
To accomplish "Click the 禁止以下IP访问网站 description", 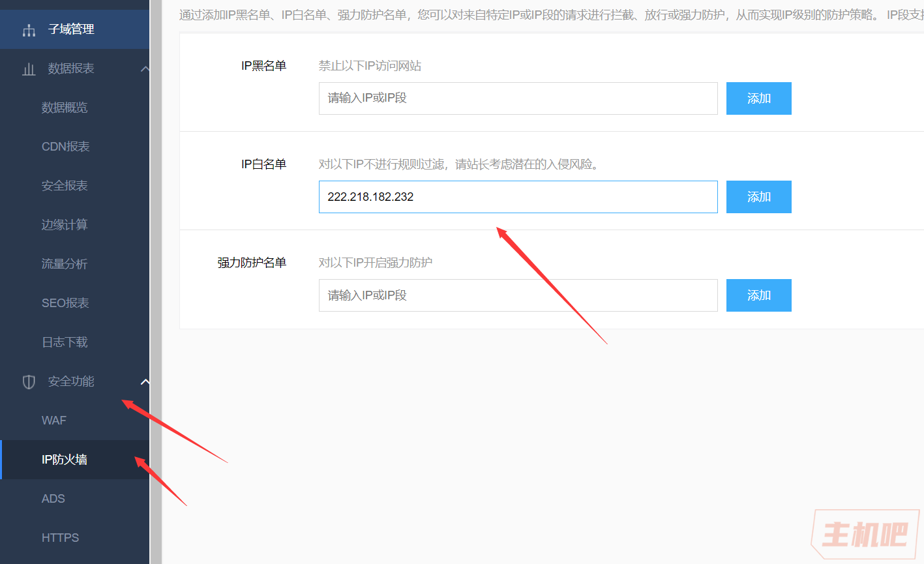I will pyautogui.click(x=370, y=66).
